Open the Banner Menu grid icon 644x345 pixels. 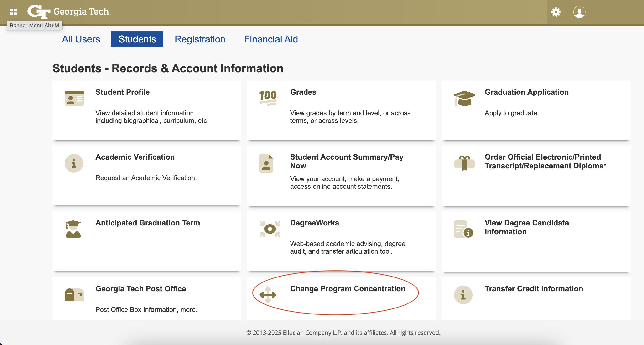pyautogui.click(x=13, y=12)
